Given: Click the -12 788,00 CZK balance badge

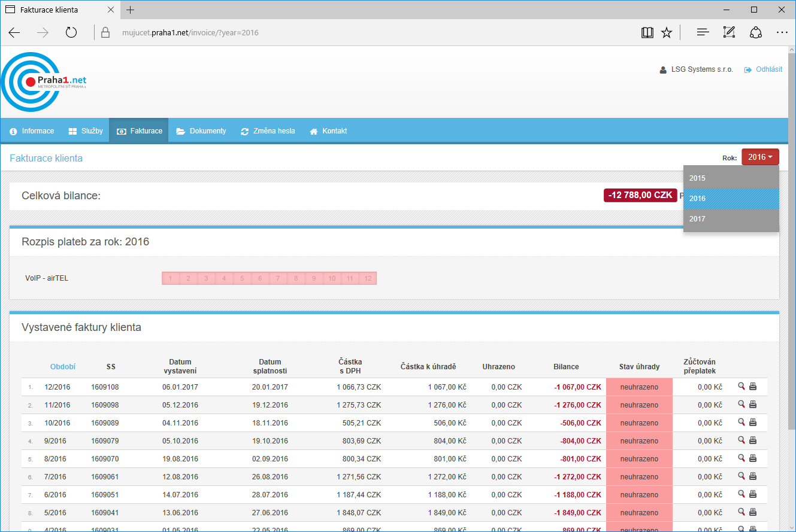Looking at the screenshot, I should tap(640, 195).
